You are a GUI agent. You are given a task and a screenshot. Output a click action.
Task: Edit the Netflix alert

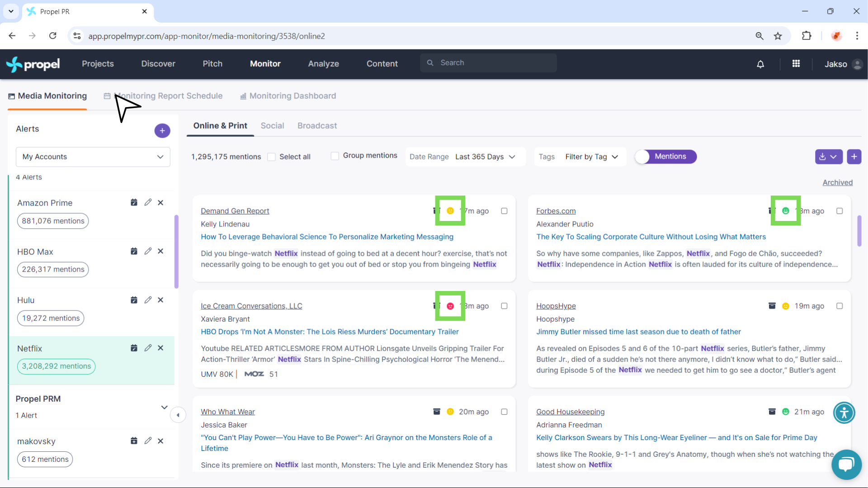pos(148,348)
